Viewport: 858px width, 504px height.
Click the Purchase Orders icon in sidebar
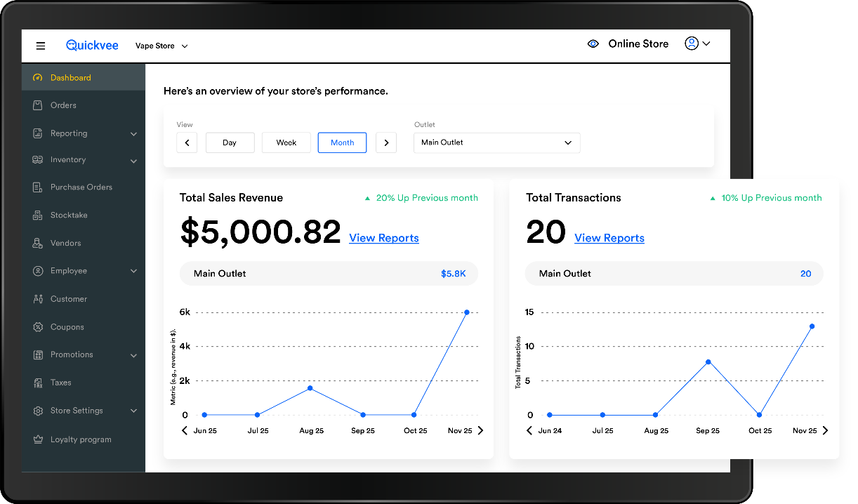tap(38, 187)
